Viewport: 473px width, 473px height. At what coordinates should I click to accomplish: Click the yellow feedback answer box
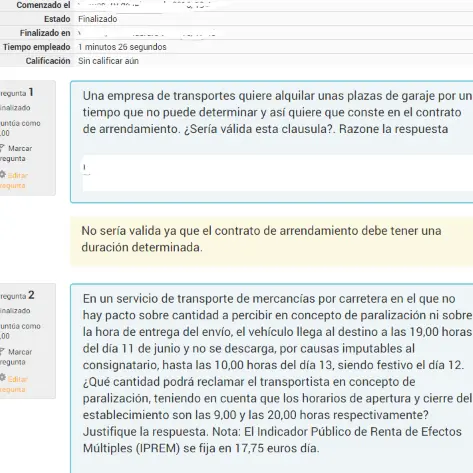pyautogui.click(x=272, y=241)
